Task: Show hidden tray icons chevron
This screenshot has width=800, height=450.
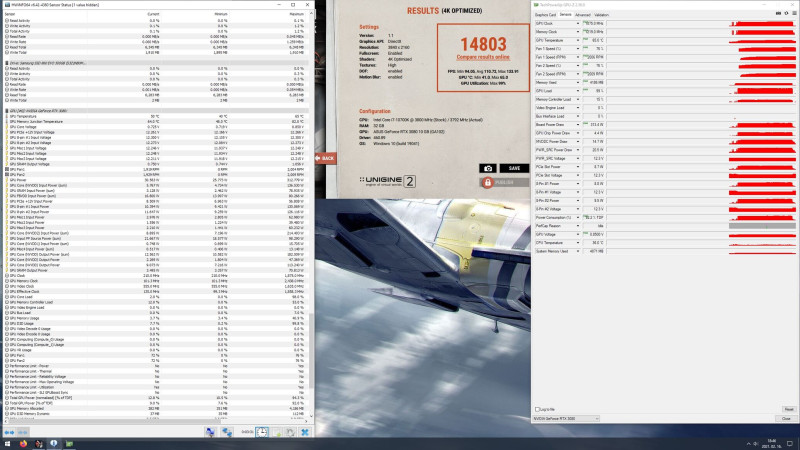Action: (x=748, y=444)
